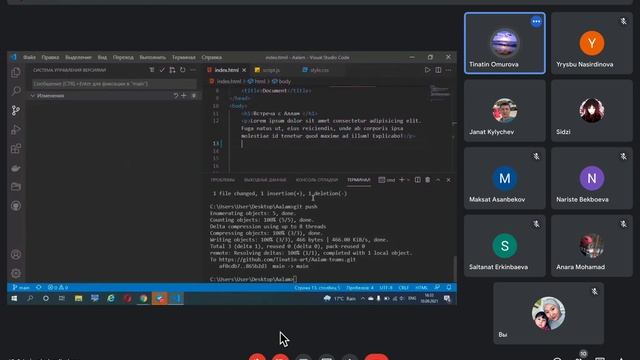
Task: Open the Пробелов: 4 indentation selector in status bar
Action: click(x=360, y=287)
